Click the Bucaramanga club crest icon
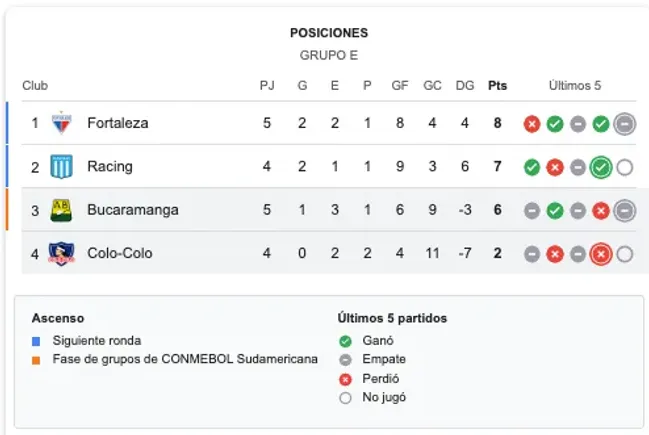The height and width of the screenshot is (435, 649). coord(61,210)
